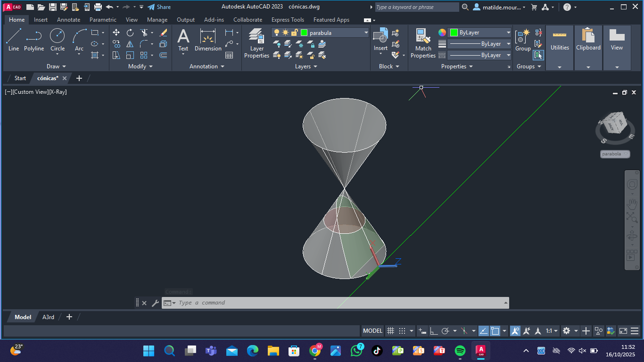Viewport: 644px width, 362px height.
Task: Switch to the Annotate ribbon tab
Action: pyautogui.click(x=68, y=20)
